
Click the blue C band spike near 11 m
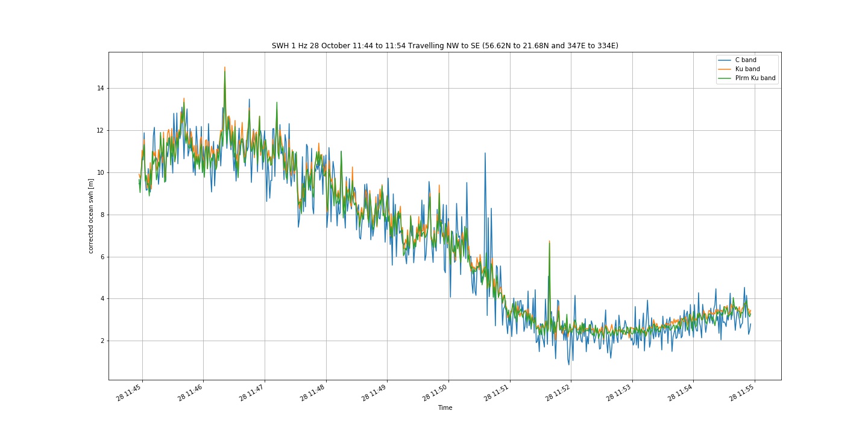tap(485, 154)
